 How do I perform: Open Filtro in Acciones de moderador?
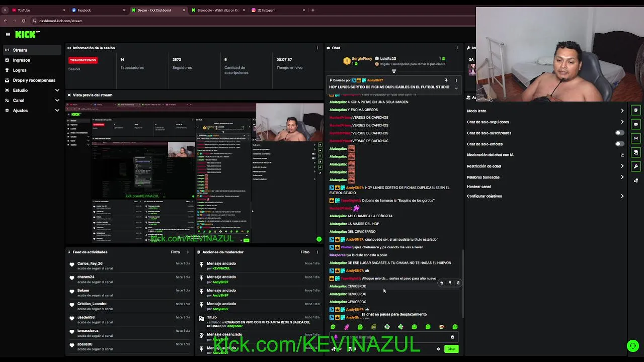tap(305, 252)
